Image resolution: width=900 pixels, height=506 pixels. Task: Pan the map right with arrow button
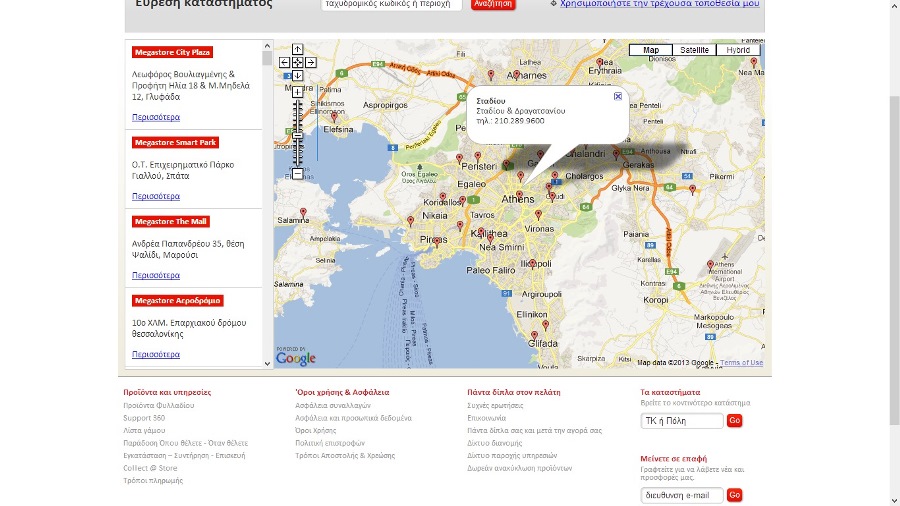point(311,63)
